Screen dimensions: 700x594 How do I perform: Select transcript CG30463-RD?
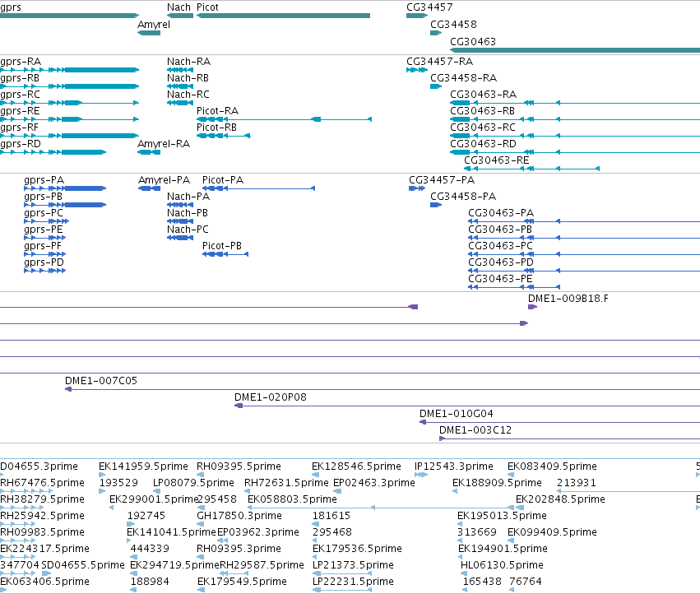click(x=575, y=152)
